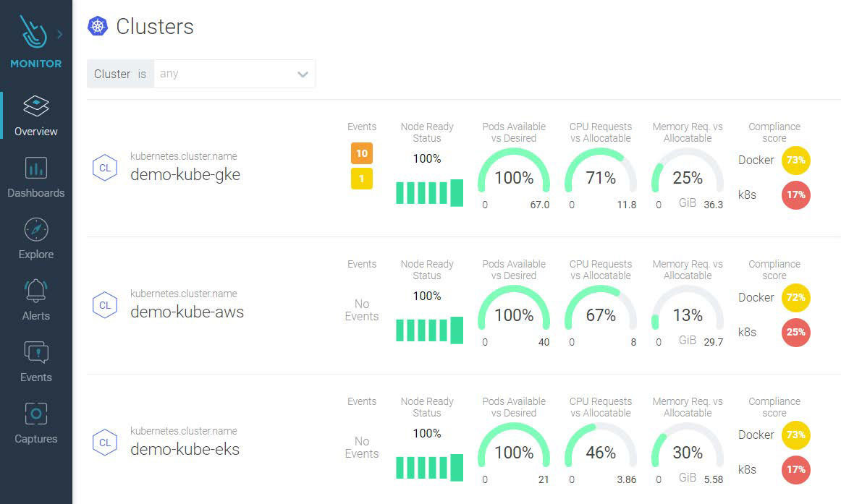Click the k8s 25% compliance score circle
The width and height of the screenshot is (841, 504).
tap(795, 333)
